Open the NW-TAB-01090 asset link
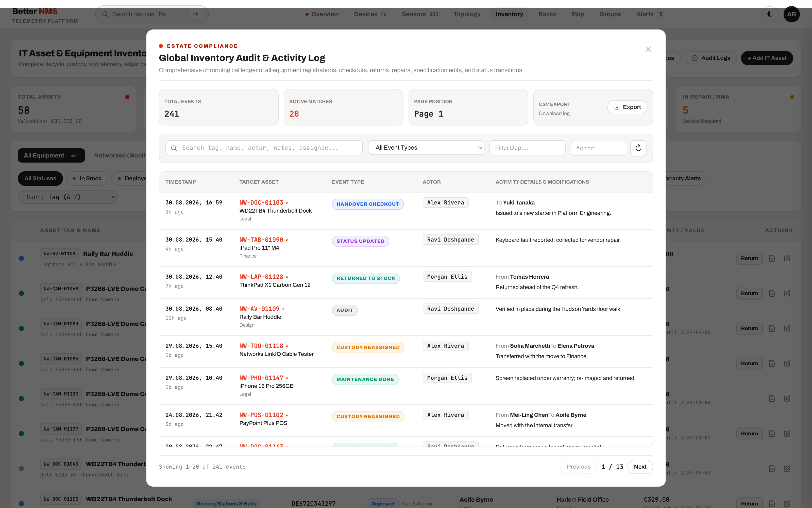This screenshot has height=508, width=812. click(x=261, y=240)
